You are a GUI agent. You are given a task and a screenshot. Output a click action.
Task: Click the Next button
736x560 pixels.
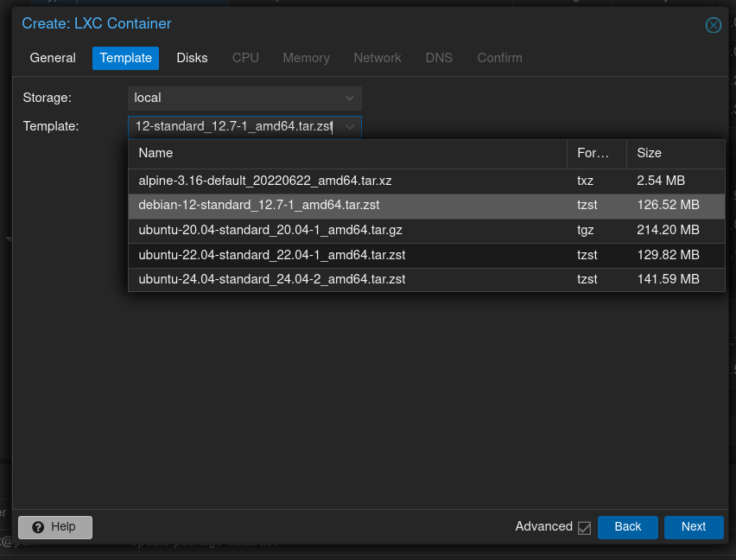click(x=693, y=527)
